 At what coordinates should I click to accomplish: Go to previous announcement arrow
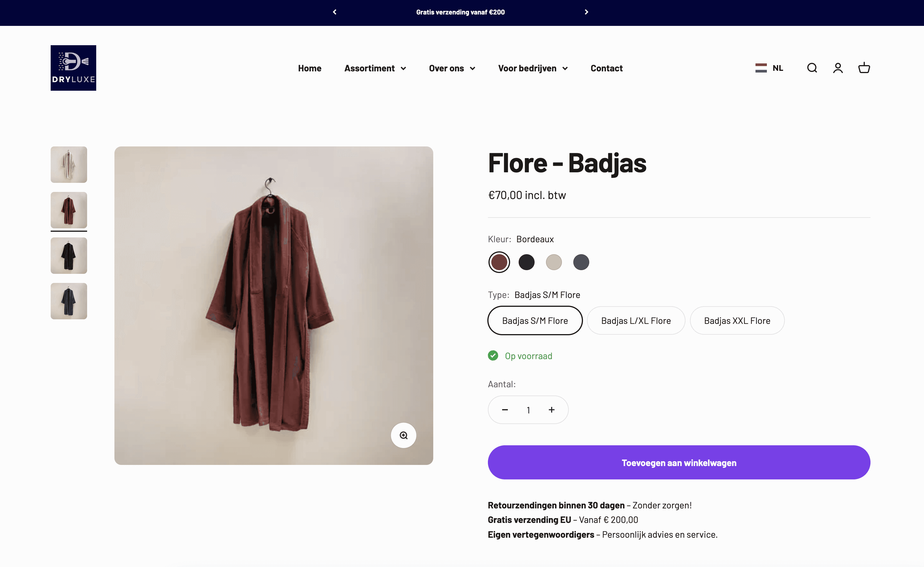[x=334, y=12]
